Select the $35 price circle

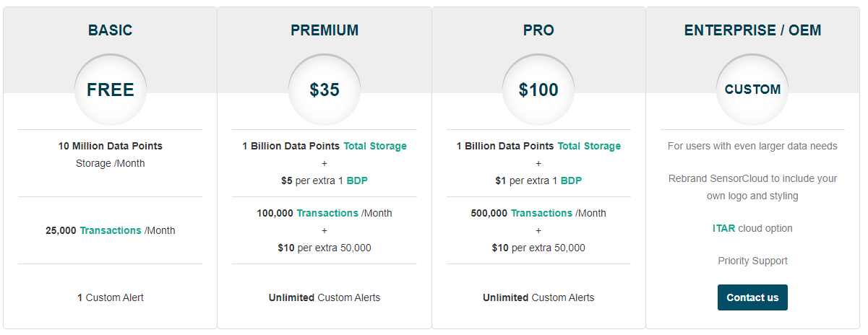[325, 90]
